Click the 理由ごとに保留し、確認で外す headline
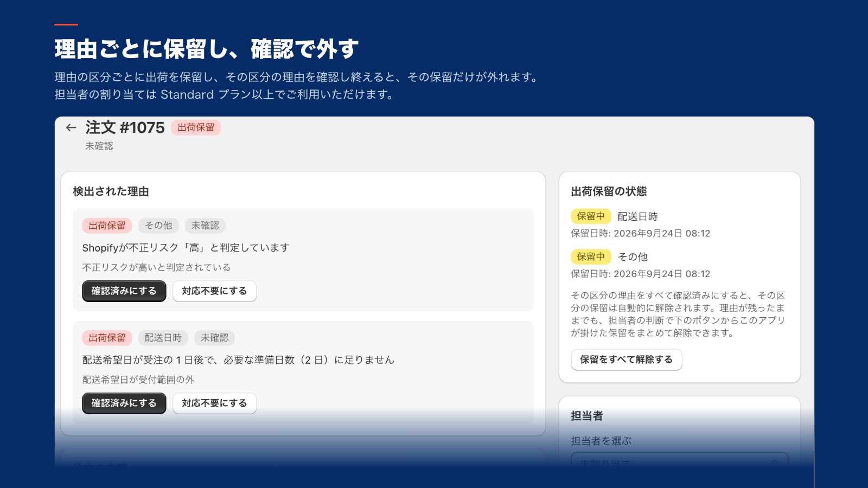The image size is (868, 488). (207, 49)
